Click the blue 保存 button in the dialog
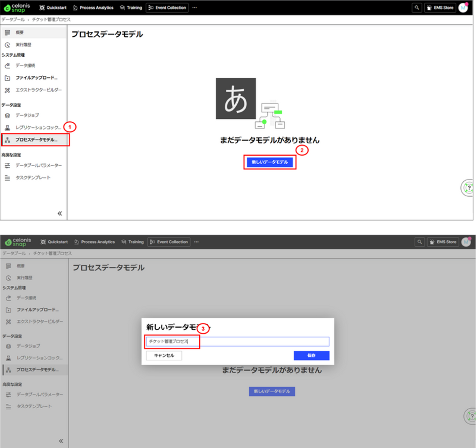Image resolution: width=476 pixels, height=448 pixels. [311, 355]
